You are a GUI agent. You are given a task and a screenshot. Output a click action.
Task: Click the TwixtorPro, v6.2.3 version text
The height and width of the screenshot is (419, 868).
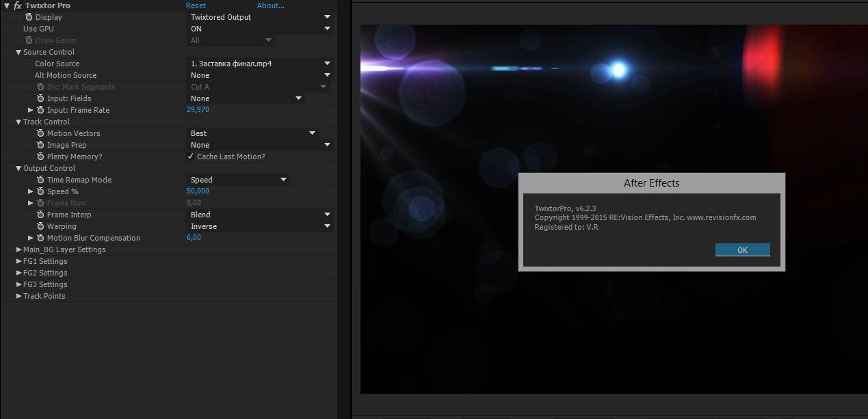pyautogui.click(x=565, y=208)
